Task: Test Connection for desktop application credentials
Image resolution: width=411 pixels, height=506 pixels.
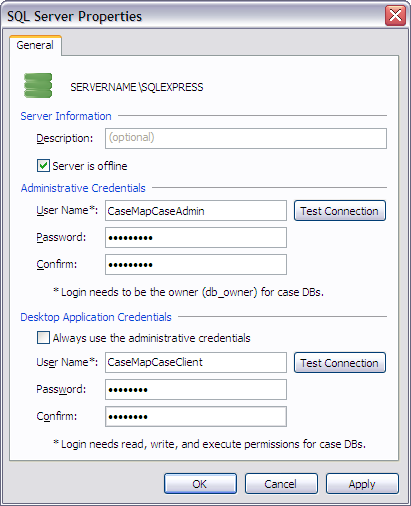Action: [x=340, y=363]
